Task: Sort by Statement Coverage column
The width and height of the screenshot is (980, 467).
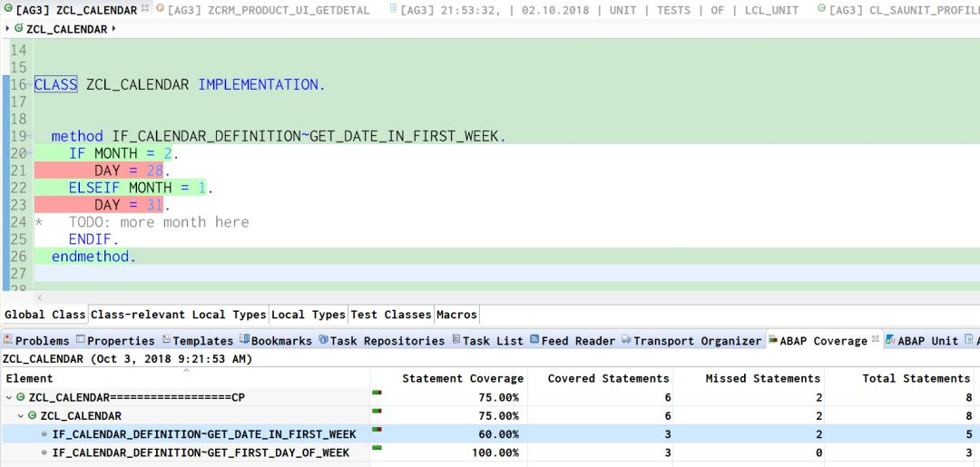Action: [449, 378]
